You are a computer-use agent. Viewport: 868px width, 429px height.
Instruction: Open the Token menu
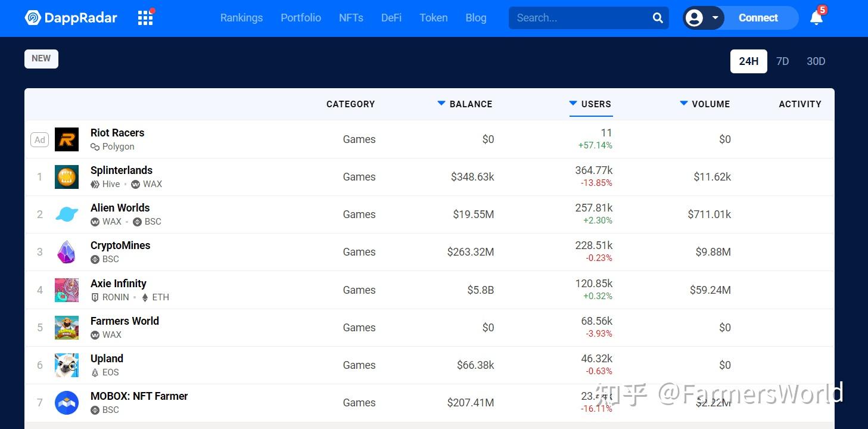[x=434, y=18]
